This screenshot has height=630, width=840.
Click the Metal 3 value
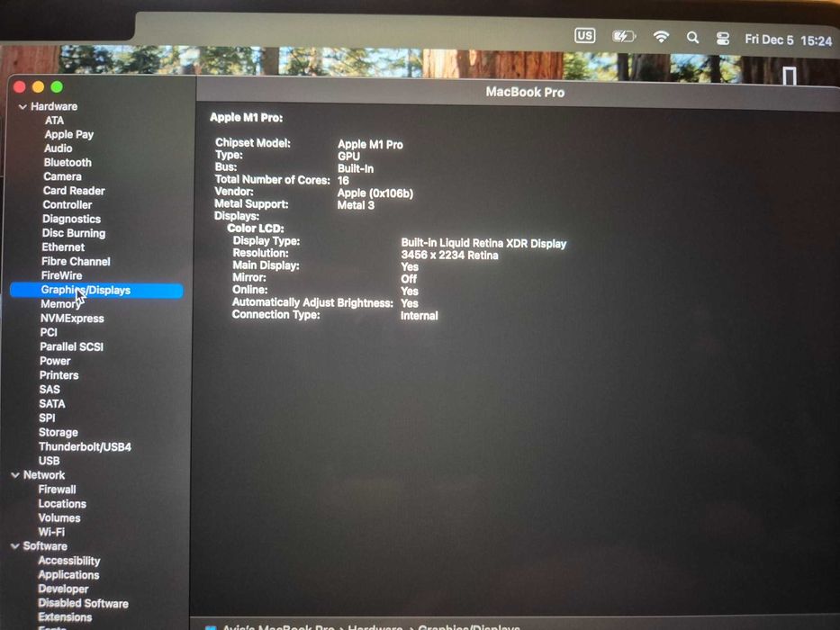click(x=356, y=205)
